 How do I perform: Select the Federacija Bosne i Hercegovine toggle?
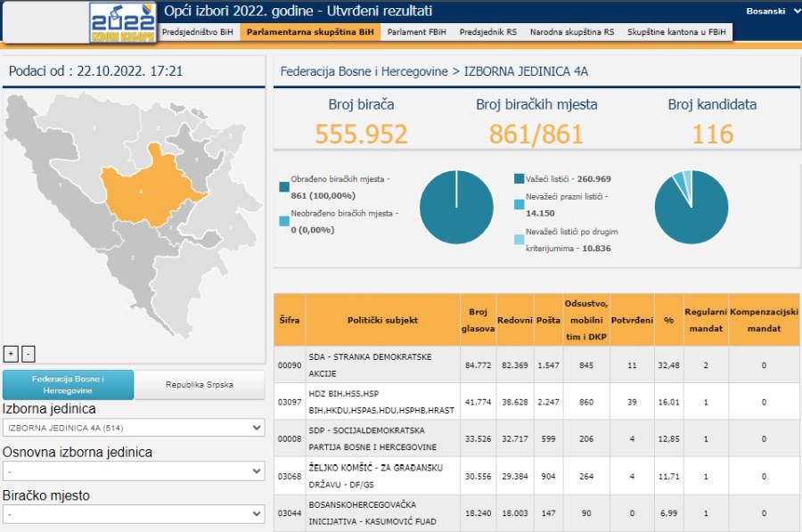(x=69, y=385)
